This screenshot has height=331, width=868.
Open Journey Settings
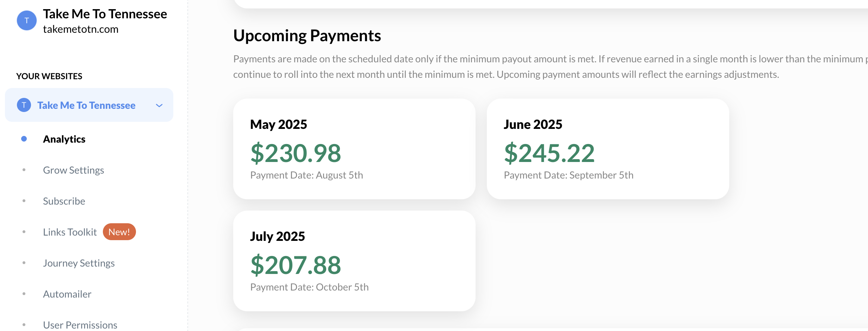tap(79, 263)
